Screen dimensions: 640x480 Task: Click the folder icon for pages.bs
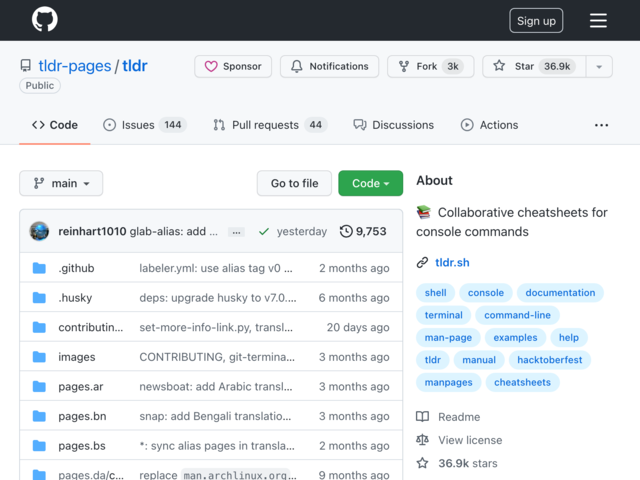coord(39,445)
